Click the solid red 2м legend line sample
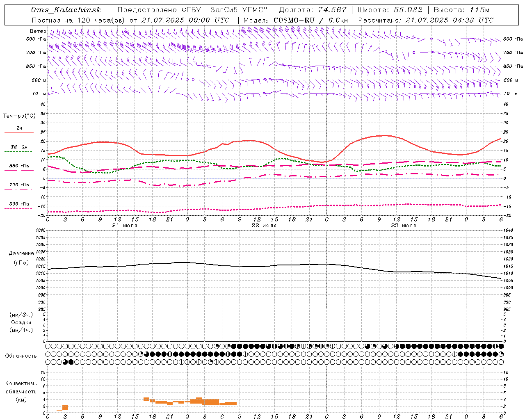This screenshot has width=525, height=420. [x=19, y=133]
